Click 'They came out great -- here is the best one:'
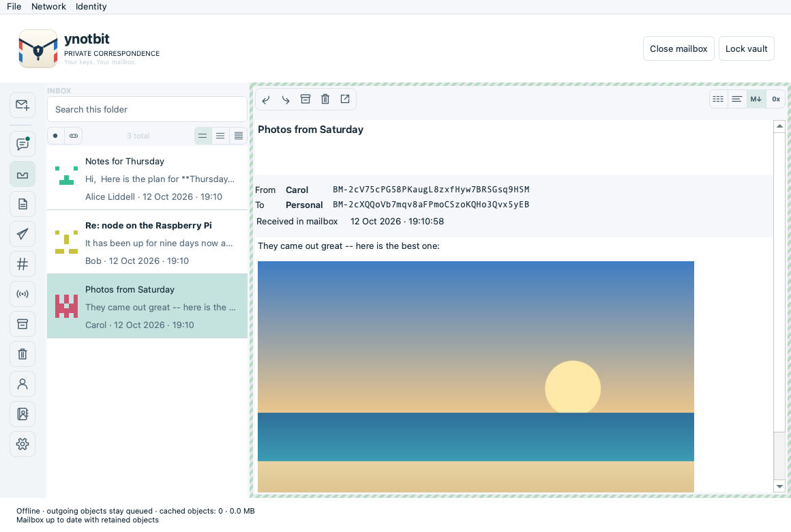 [x=348, y=246]
